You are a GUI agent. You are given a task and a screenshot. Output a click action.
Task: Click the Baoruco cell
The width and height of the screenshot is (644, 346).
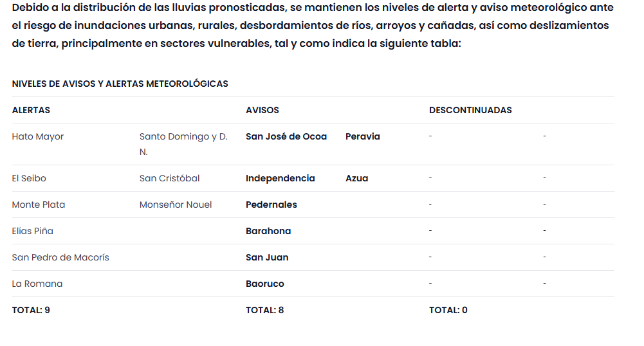point(265,284)
